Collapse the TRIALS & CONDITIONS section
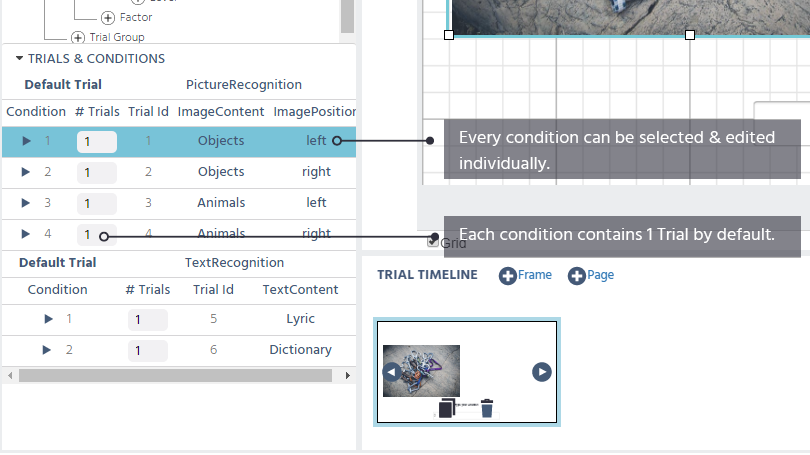Screen dimensions: 810x455 (x=19, y=58)
